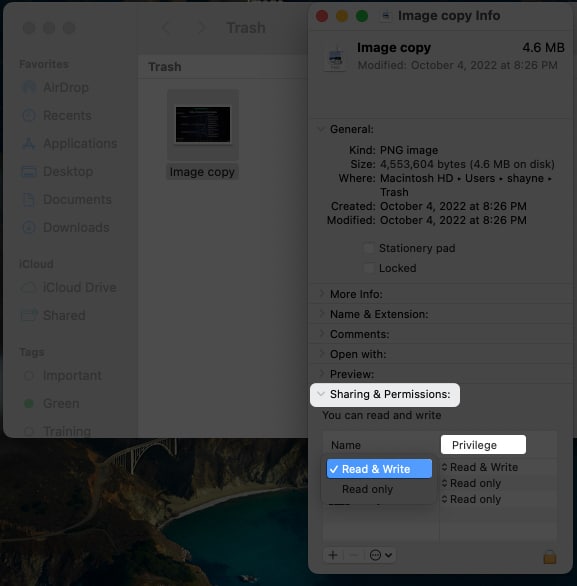Select the Image copy thumbnail in Trash
577x586 pixels.
[x=203, y=125]
